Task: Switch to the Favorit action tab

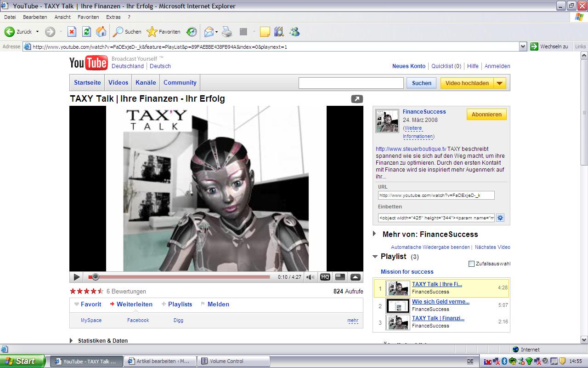Action: point(88,304)
